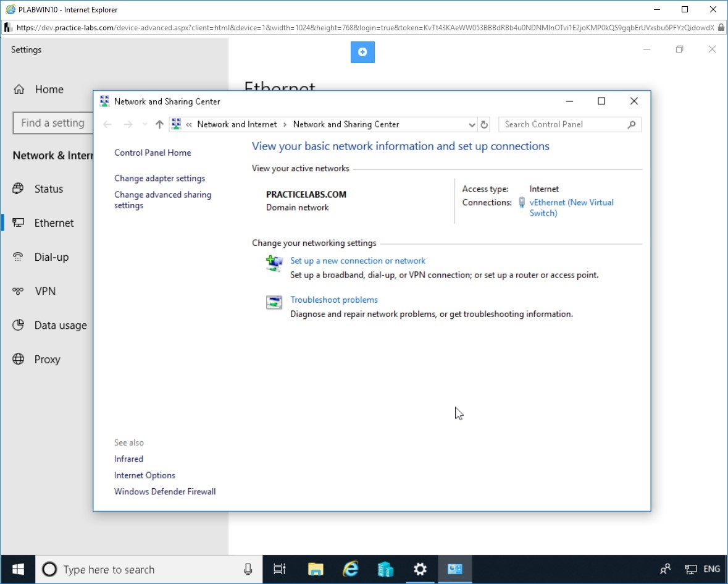The height and width of the screenshot is (584, 728).
Task: Click the Cortana circle icon
Action: pyautogui.click(x=49, y=569)
